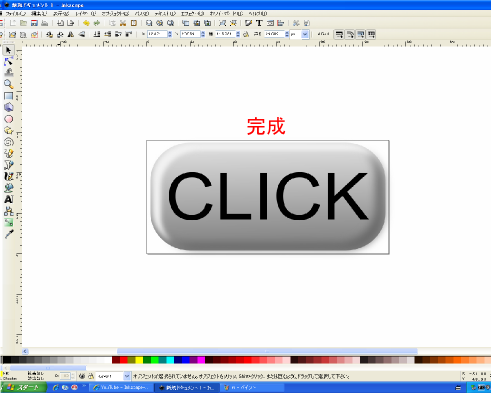Open Align and Distribute dialog icon

pyautogui.click(x=280, y=23)
